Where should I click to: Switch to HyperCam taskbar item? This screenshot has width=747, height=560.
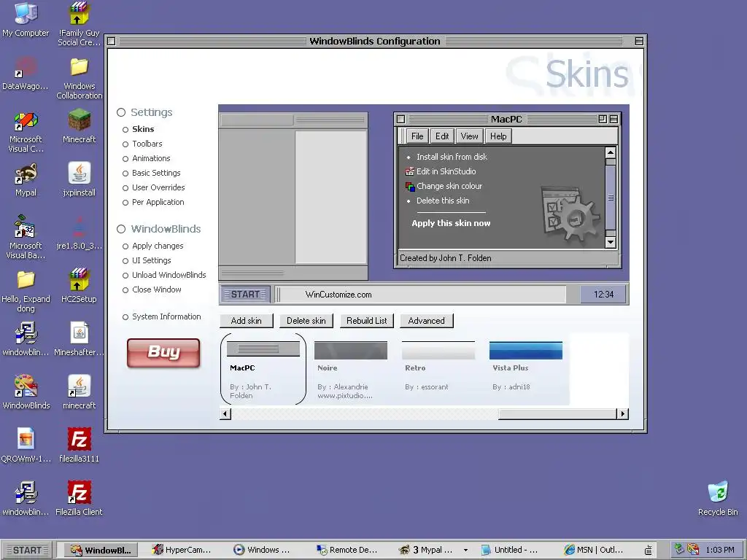point(182,550)
